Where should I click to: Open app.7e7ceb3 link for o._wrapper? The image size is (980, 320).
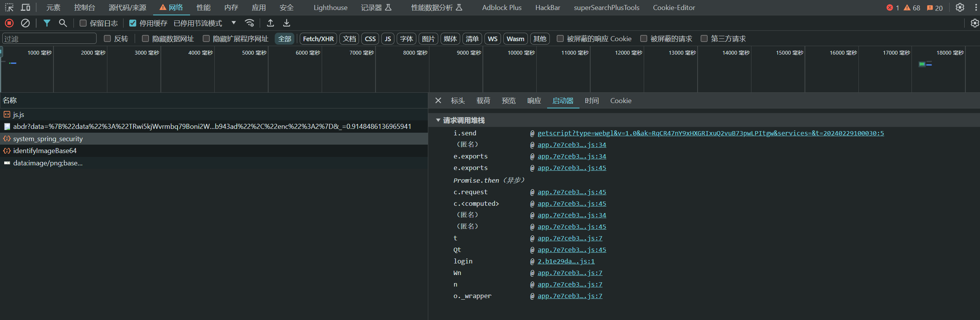570,296
